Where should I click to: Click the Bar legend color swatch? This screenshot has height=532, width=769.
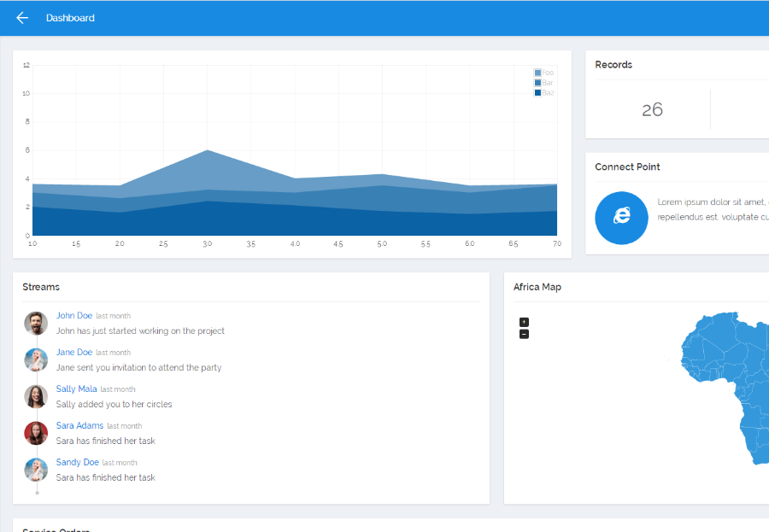pos(537,83)
